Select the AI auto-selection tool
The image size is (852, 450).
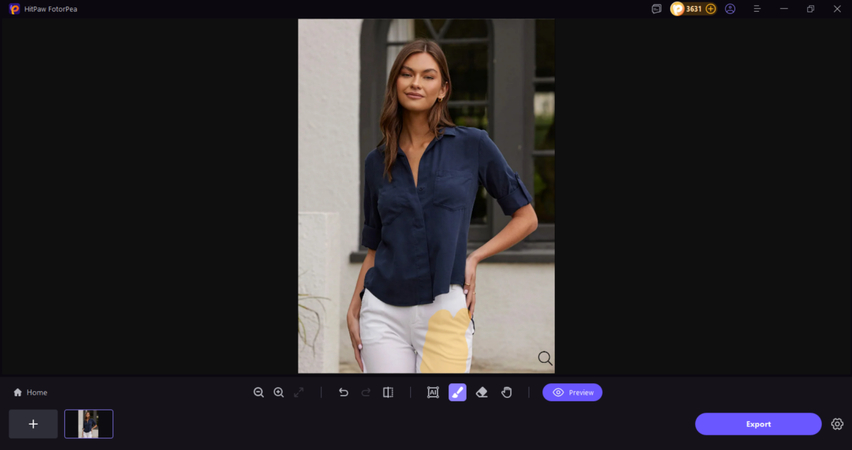[x=433, y=392]
